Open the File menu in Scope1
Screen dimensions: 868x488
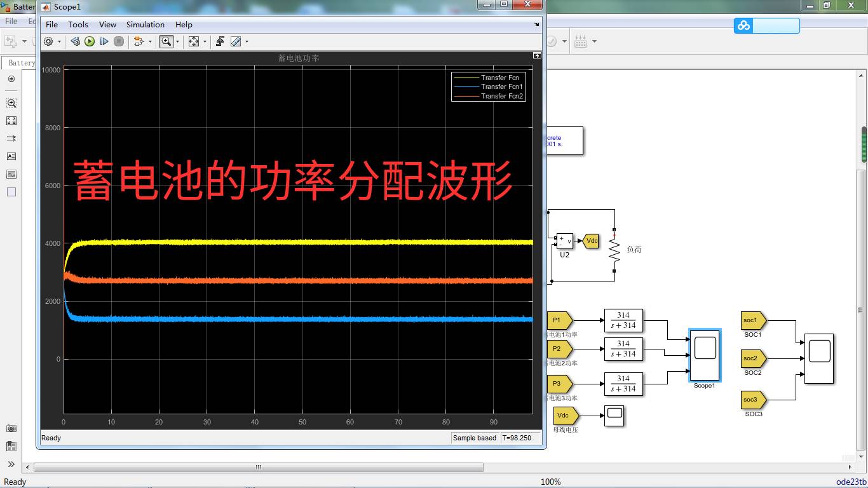click(52, 24)
